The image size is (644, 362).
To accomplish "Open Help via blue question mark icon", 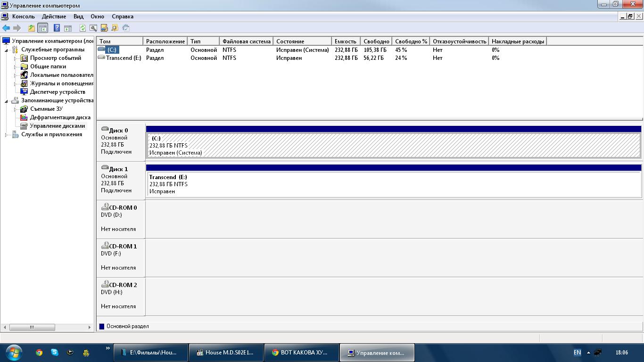I will pyautogui.click(x=57, y=28).
